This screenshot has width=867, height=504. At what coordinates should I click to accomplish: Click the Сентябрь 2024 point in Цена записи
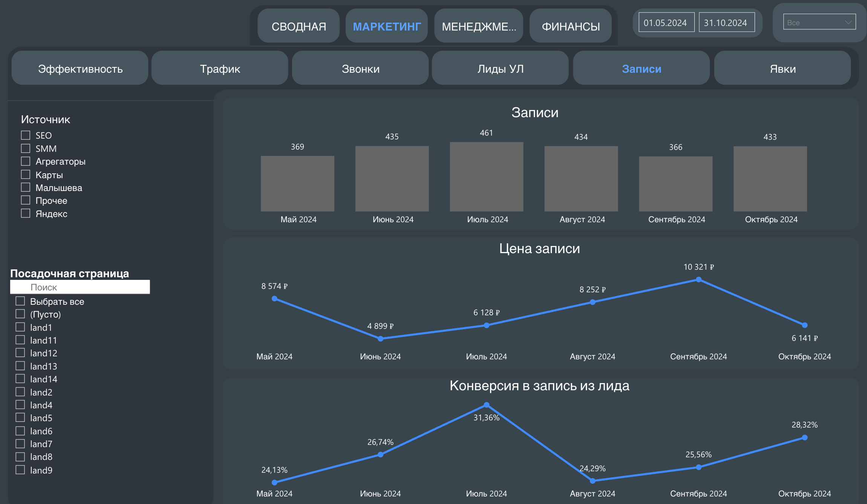click(x=699, y=279)
